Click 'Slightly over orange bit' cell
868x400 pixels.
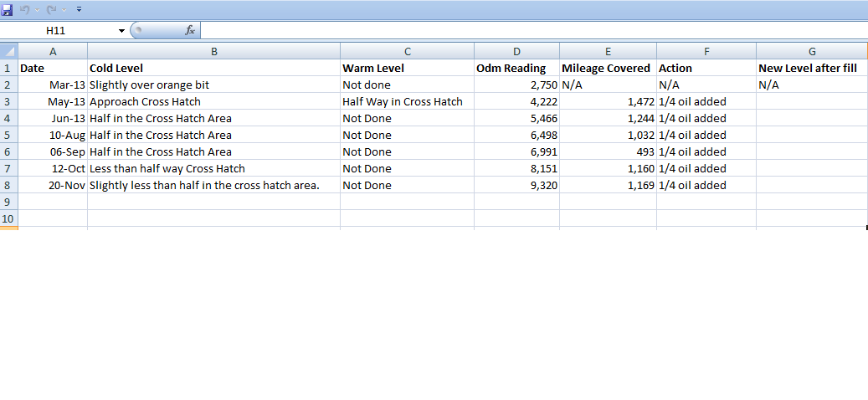pos(214,85)
